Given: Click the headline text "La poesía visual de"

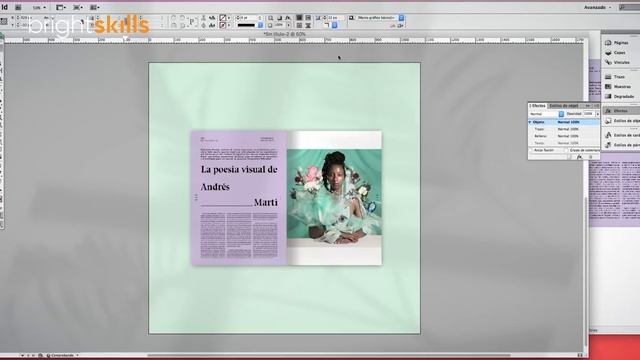Looking at the screenshot, I should click(x=239, y=169).
